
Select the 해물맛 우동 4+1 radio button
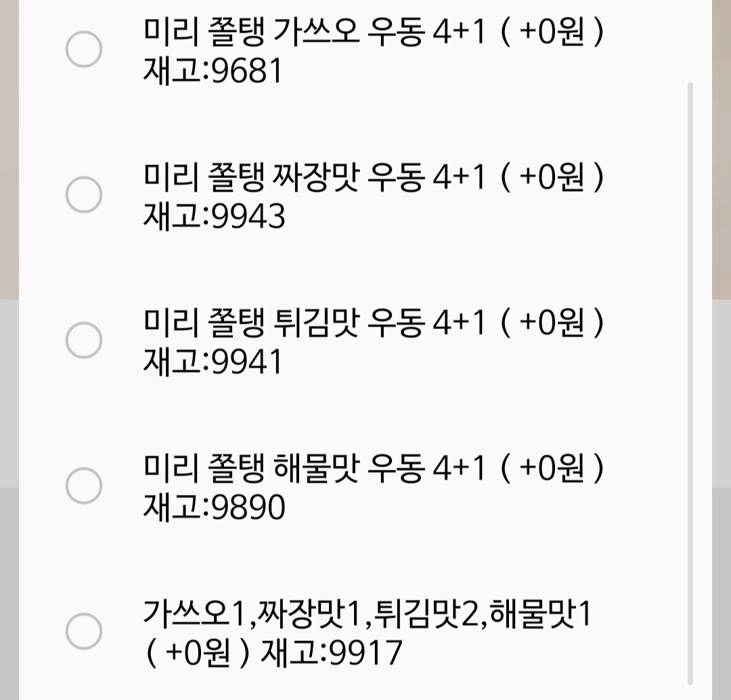83,485
